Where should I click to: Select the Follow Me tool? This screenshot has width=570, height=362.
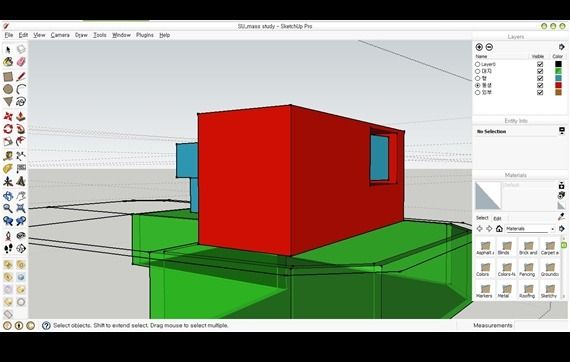(x=21, y=129)
